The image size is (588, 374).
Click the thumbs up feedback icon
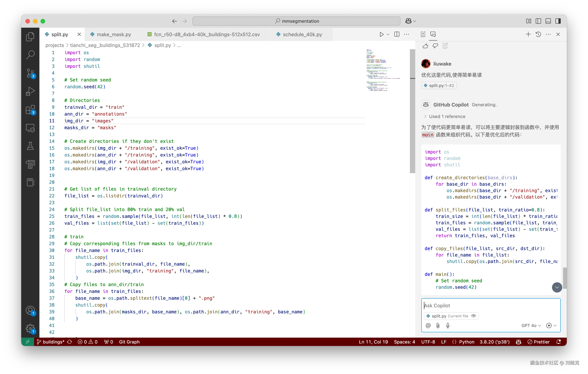click(425, 46)
